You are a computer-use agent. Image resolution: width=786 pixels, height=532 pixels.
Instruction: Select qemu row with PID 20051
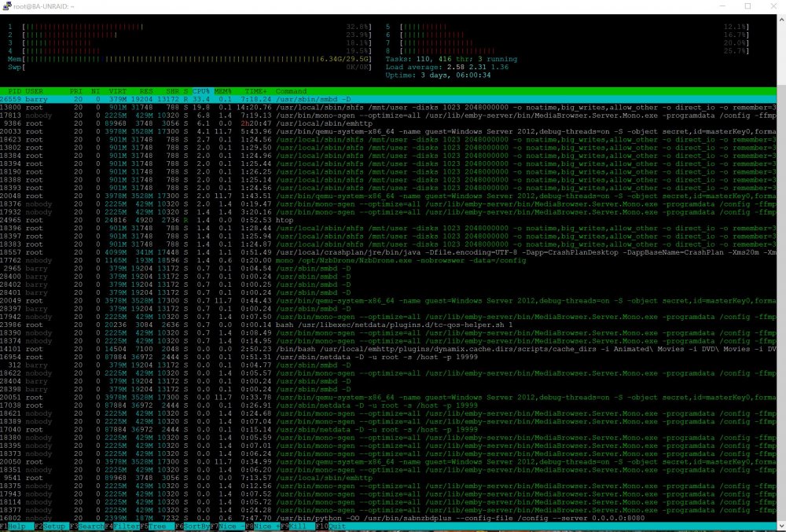click(388, 398)
